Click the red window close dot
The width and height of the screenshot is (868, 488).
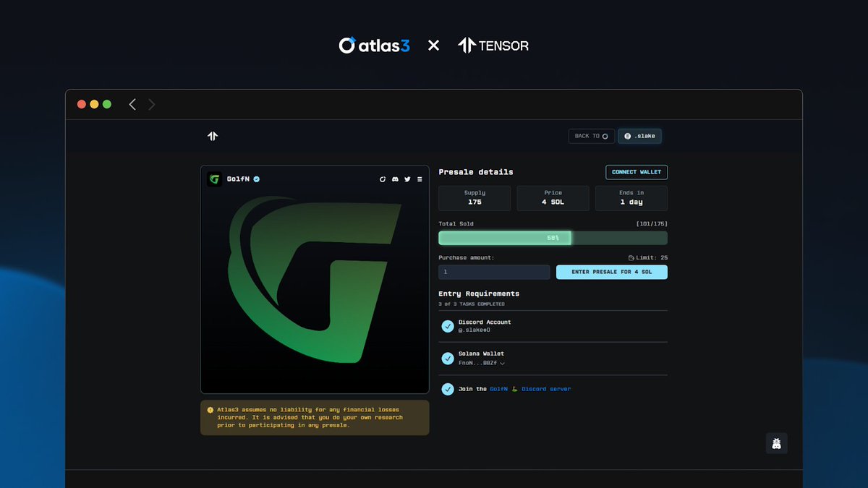[x=82, y=104]
